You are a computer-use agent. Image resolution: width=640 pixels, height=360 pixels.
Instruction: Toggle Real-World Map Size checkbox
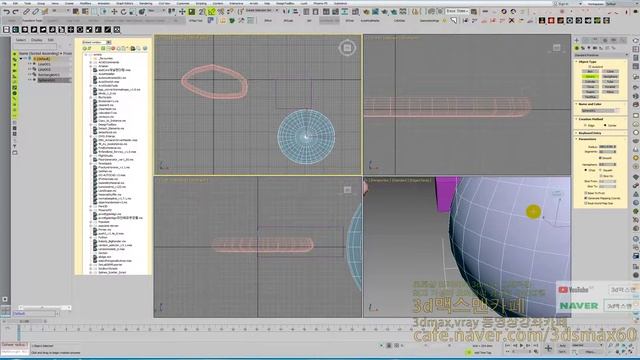tap(585, 203)
